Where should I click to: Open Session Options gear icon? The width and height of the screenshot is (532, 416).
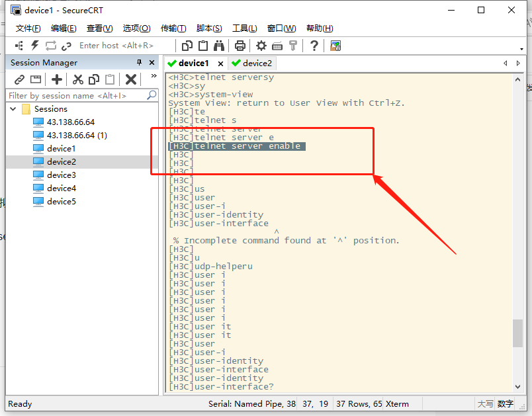pyautogui.click(x=261, y=46)
